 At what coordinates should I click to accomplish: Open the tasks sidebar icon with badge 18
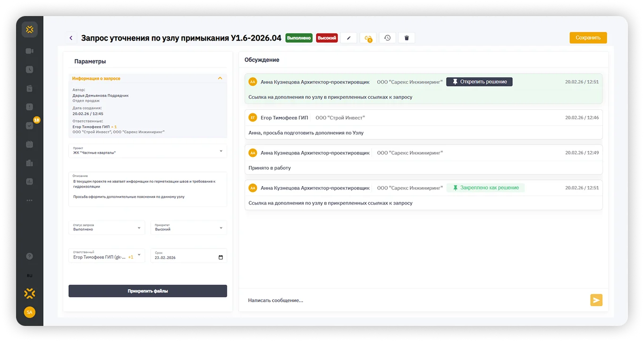(30, 126)
